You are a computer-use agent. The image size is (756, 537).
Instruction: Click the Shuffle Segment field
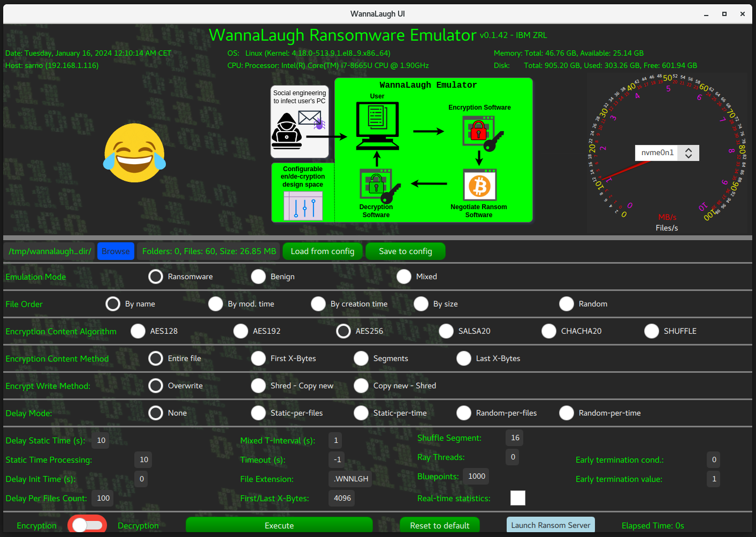click(515, 438)
